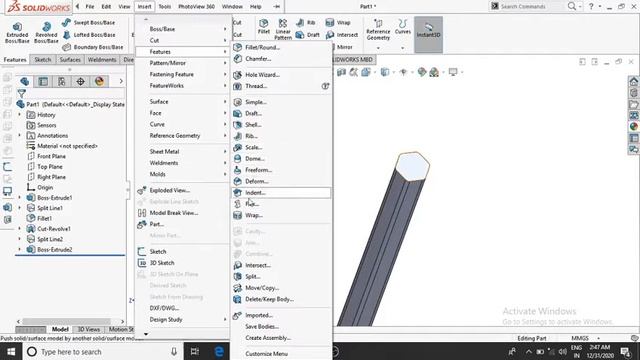Open the FeatureManager design tree tab
This screenshot has width=640, height=360.
pyautogui.click(x=24, y=81)
